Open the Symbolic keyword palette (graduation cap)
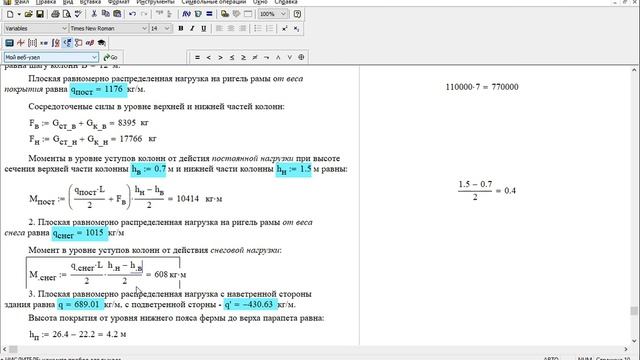This screenshot has width=640, height=360. (x=101, y=43)
